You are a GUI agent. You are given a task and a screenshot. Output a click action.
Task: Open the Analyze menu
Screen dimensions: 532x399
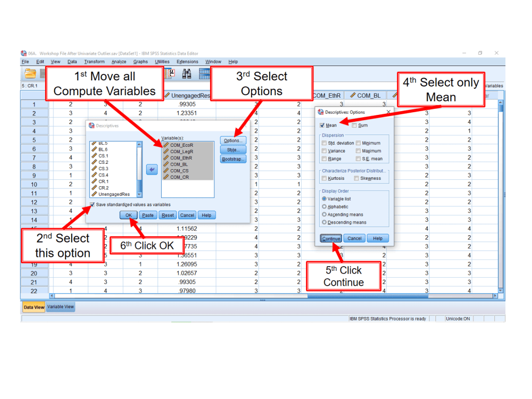point(118,61)
